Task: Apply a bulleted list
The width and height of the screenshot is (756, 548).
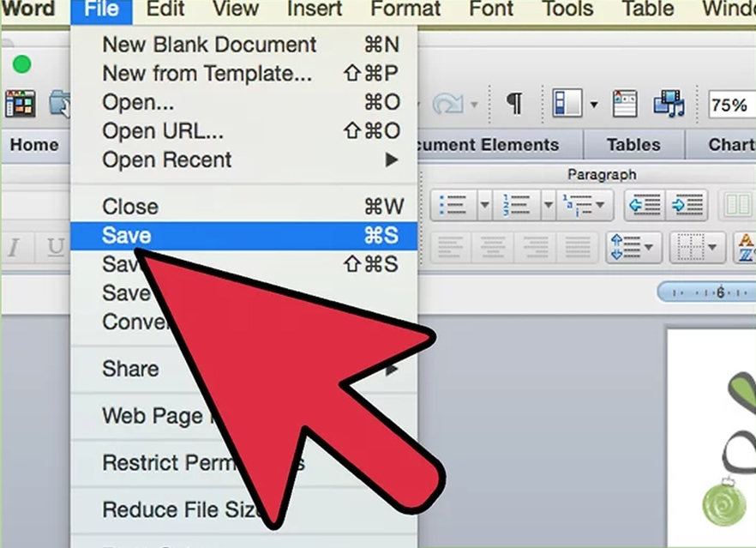Action: [454, 205]
